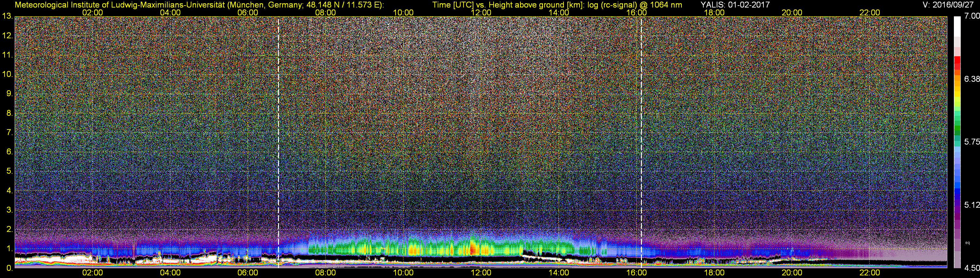980x278 pixels.
Task: Click the 22:00 label on the bottom time axis
Action: click(x=870, y=273)
